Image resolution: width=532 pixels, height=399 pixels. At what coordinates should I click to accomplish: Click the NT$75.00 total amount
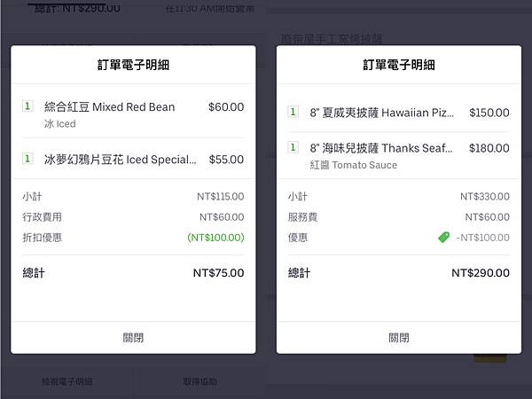tap(218, 273)
